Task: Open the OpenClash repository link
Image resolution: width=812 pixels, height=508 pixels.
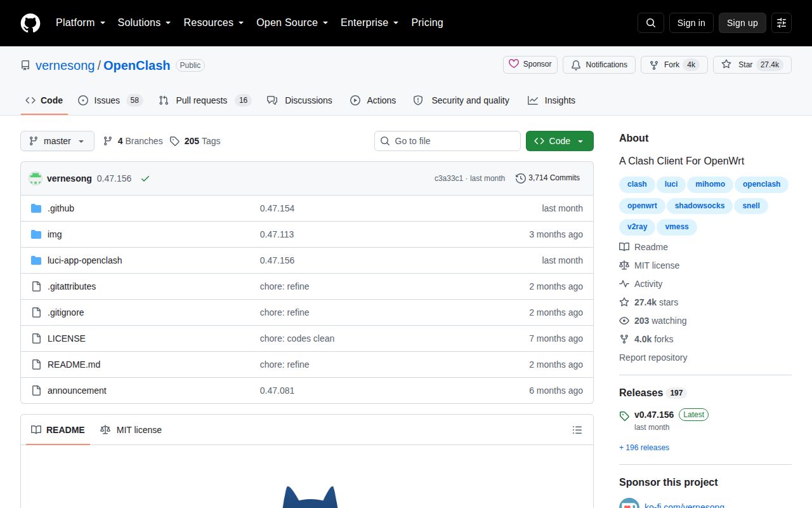Action: click(137, 65)
